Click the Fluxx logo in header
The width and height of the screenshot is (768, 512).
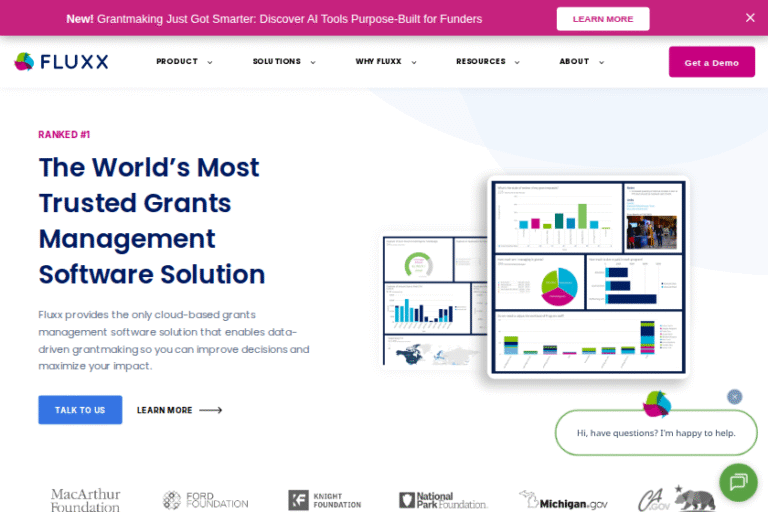tap(61, 62)
